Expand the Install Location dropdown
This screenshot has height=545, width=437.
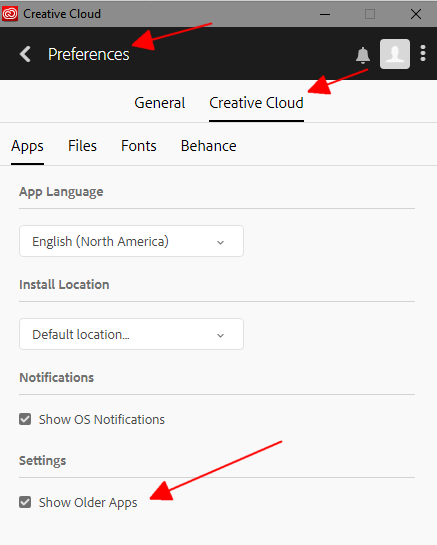point(131,334)
